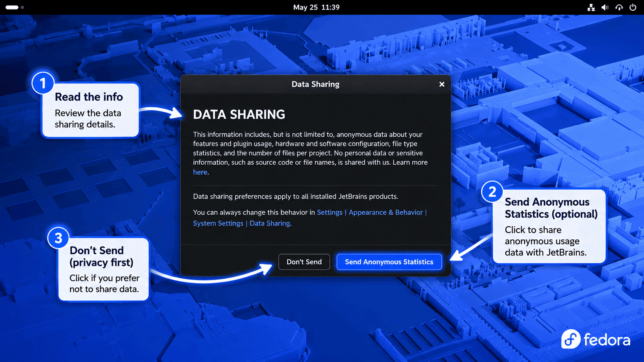Click the Don't Send button

click(x=304, y=262)
